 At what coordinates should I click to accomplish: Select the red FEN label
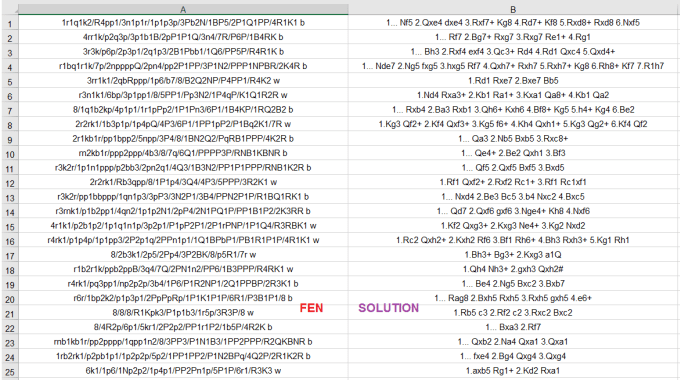pos(311,308)
